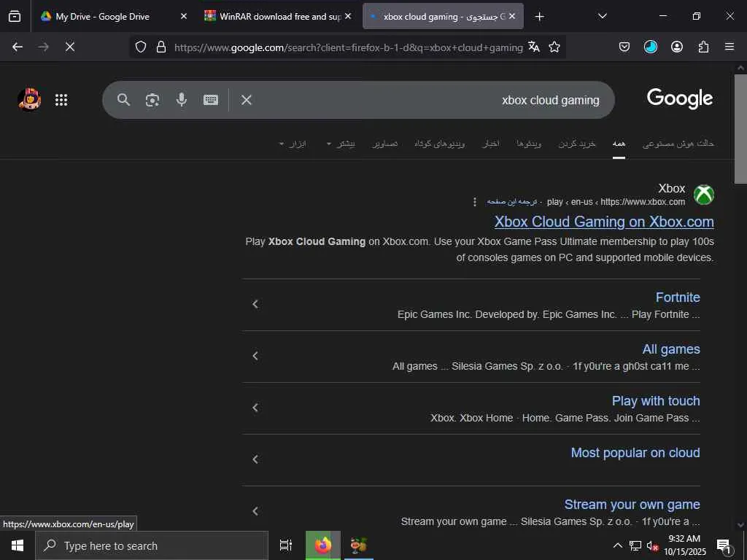Show site security lock info
The image size is (747, 560).
click(161, 47)
